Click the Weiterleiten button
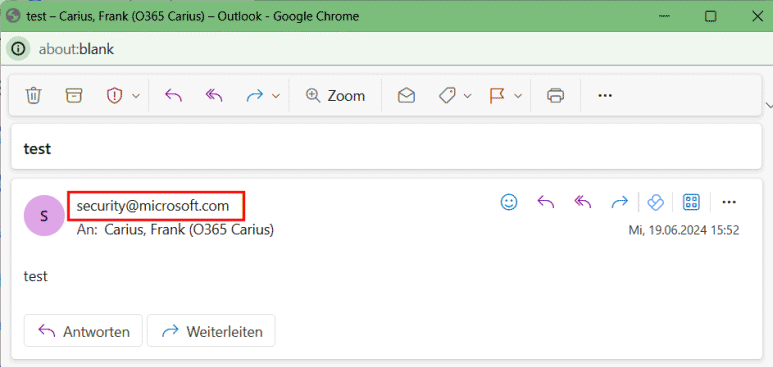The width and height of the screenshot is (773, 367). (211, 331)
